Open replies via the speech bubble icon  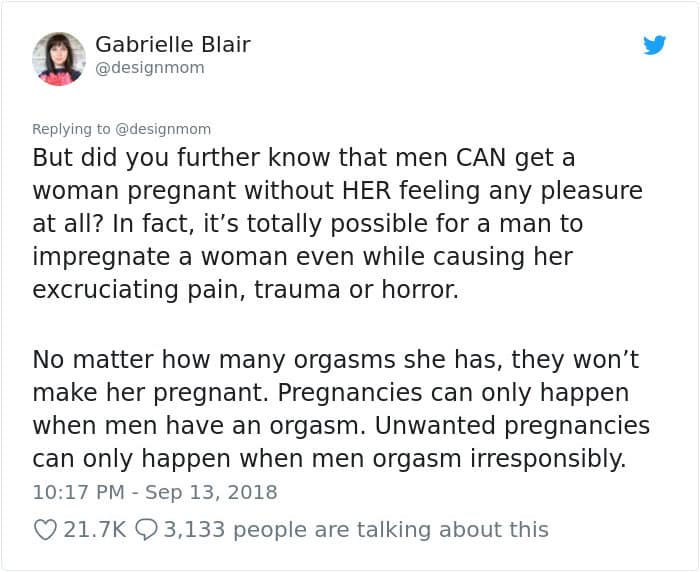pos(146,530)
